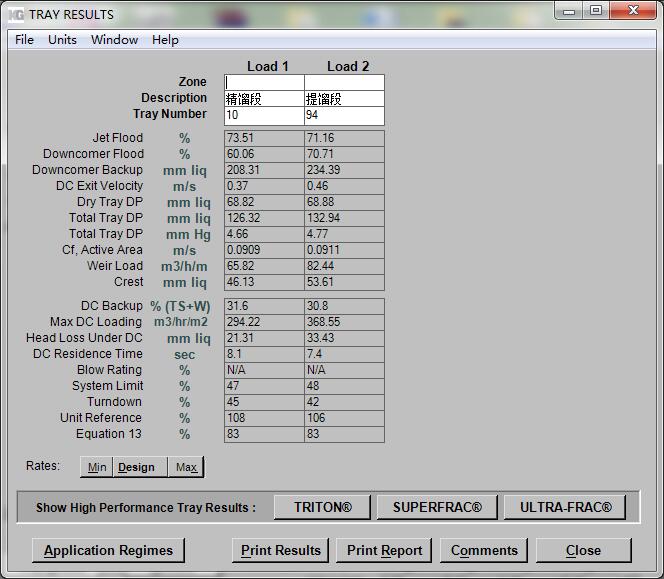
Task: Click Crest value 46.13
Action: (x=264, y=283)
